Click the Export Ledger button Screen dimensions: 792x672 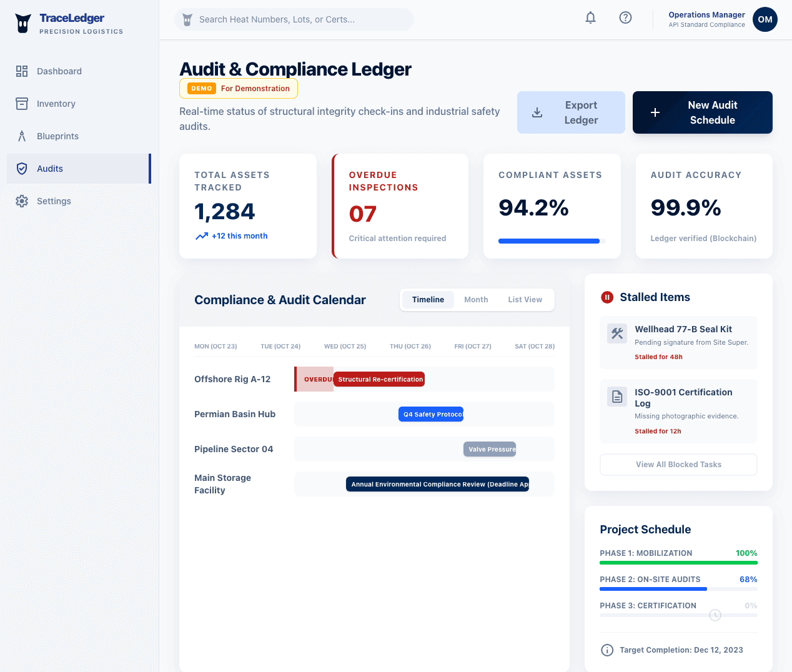pos(571,112)
